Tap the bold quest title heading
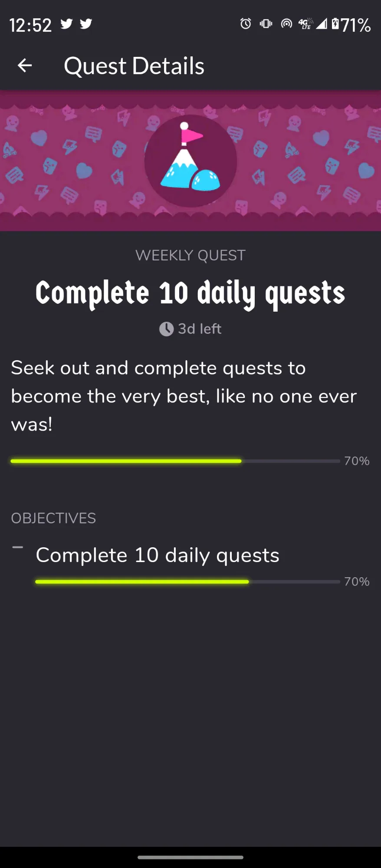The image size is (381, 868). pos(190,293)
